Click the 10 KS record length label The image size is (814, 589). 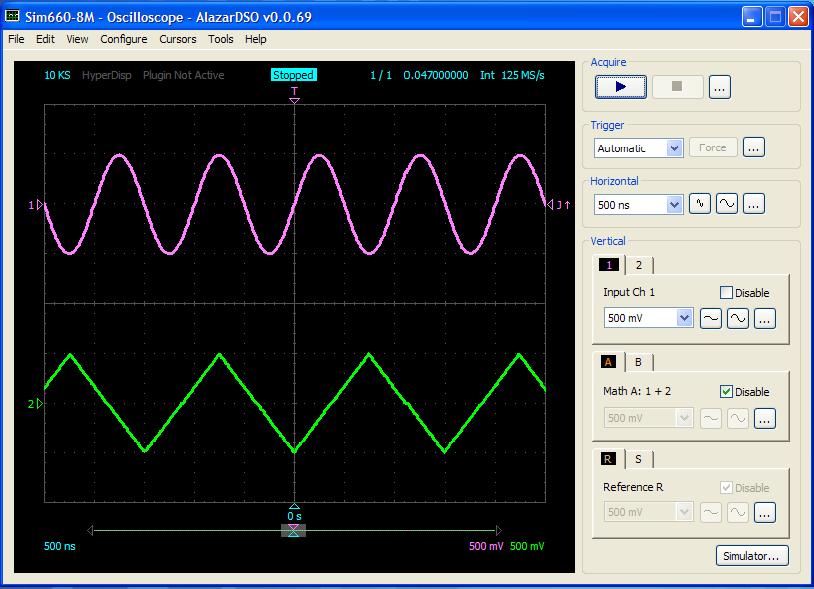[x=57, y=75]
